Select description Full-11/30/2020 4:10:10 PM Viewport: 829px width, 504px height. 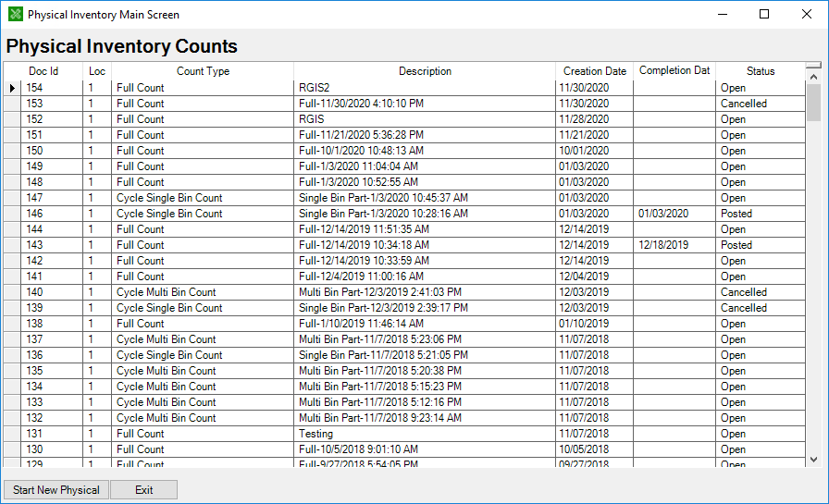[425, 104]
